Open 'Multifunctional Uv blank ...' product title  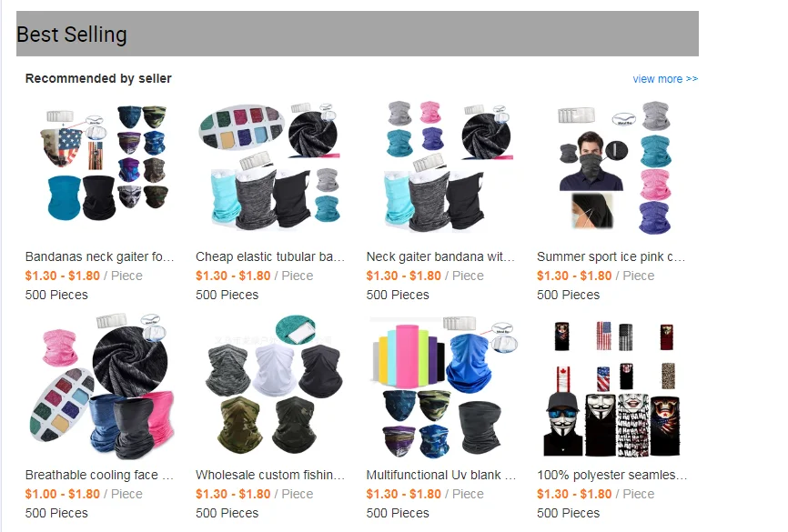pyautogui.click(x=440, y=476)
